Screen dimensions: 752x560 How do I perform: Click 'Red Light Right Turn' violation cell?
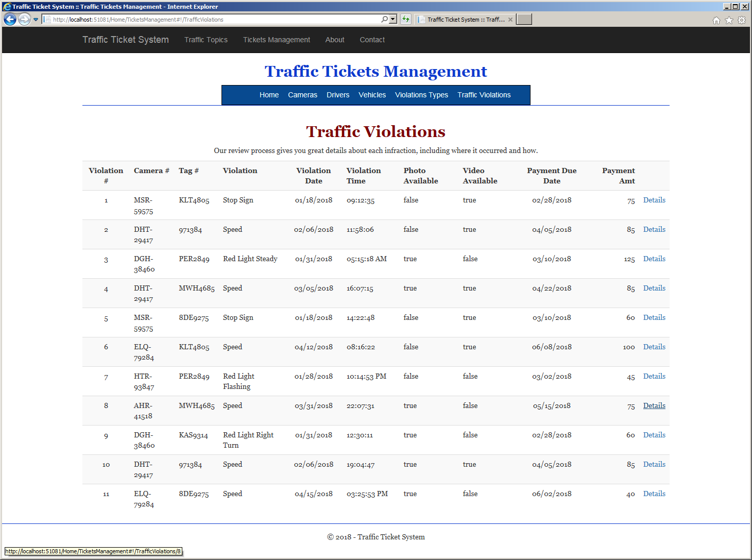point(248,440)
